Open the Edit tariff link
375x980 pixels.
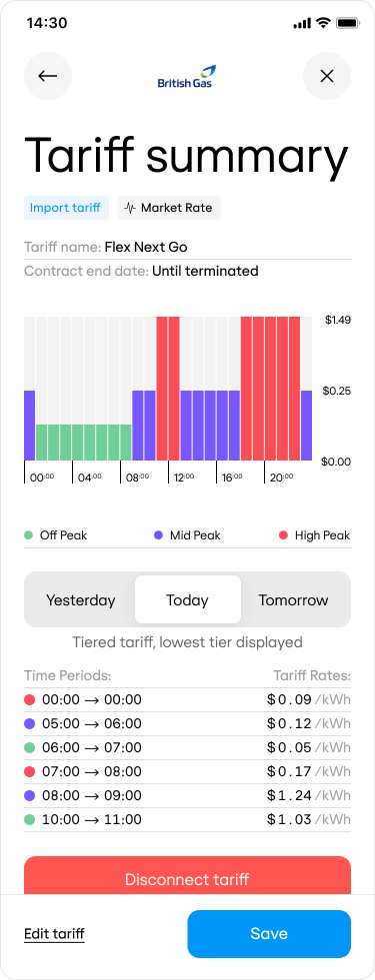[x=54, y=934]
